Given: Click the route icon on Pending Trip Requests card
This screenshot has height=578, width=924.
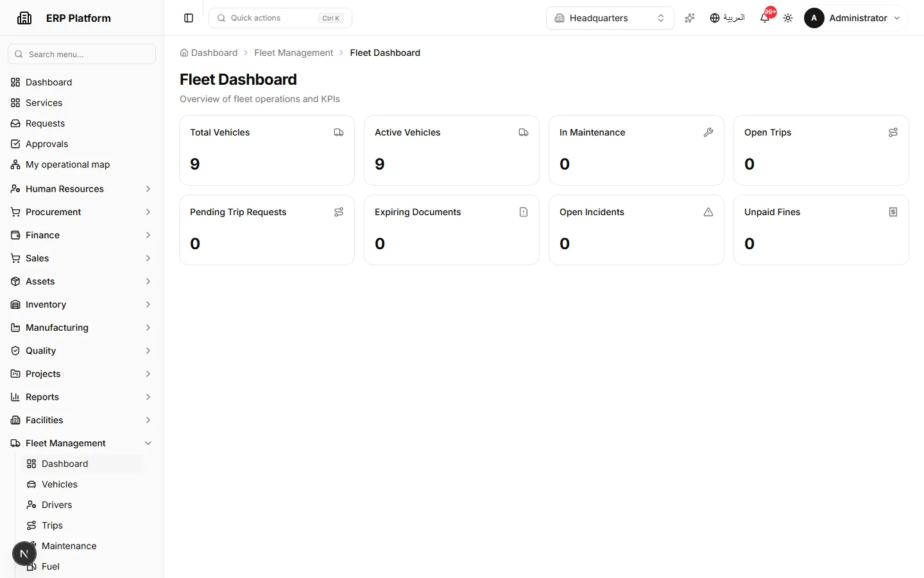Looking at the screenshot, I should point(339,212).
